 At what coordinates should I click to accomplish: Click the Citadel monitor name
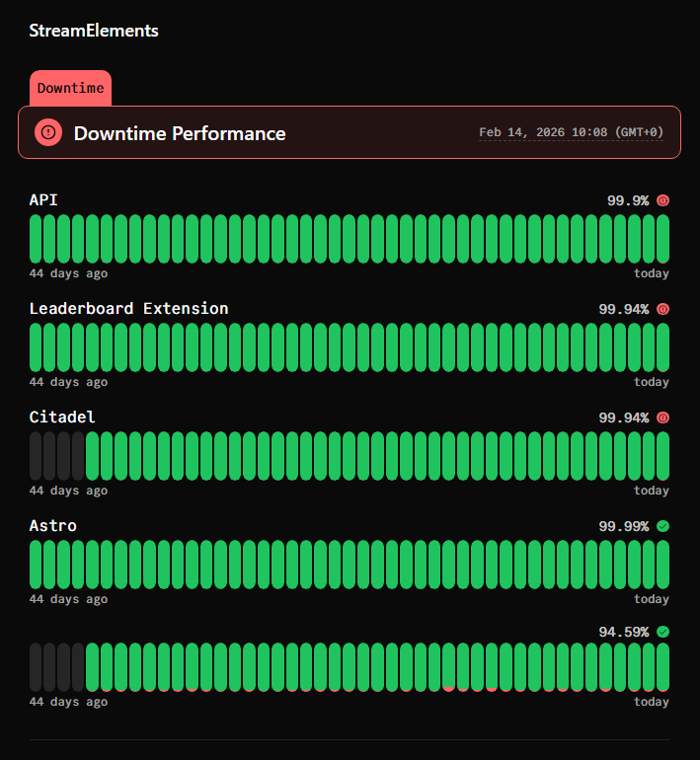(x=62, y=418)
